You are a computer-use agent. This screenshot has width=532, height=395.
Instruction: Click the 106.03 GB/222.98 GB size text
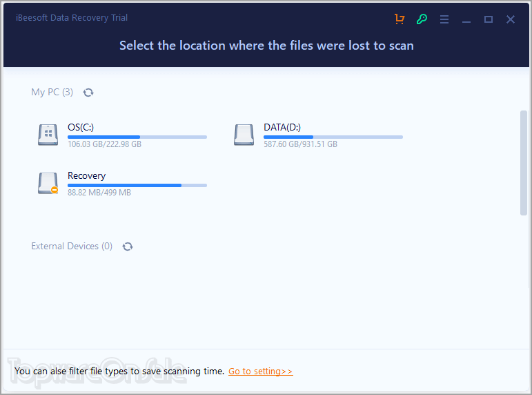tap(104, 144)
